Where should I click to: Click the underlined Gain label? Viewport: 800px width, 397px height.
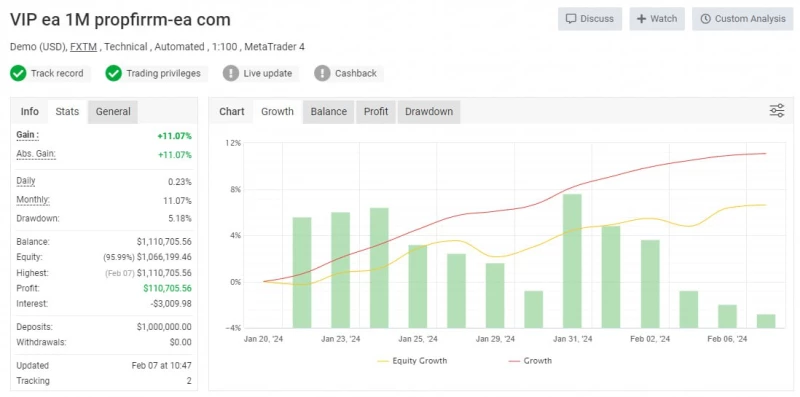tap(28, 135)
